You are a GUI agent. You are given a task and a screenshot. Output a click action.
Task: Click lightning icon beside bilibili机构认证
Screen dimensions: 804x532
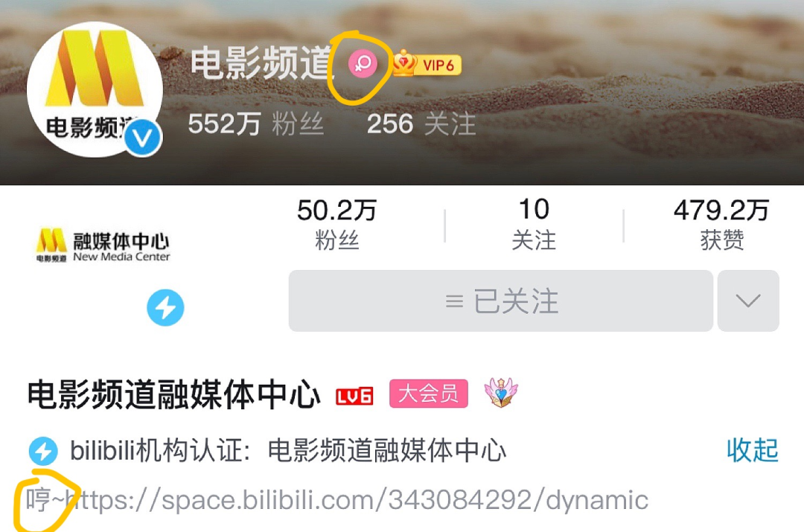pyautogui.click(x=43, y=451)
